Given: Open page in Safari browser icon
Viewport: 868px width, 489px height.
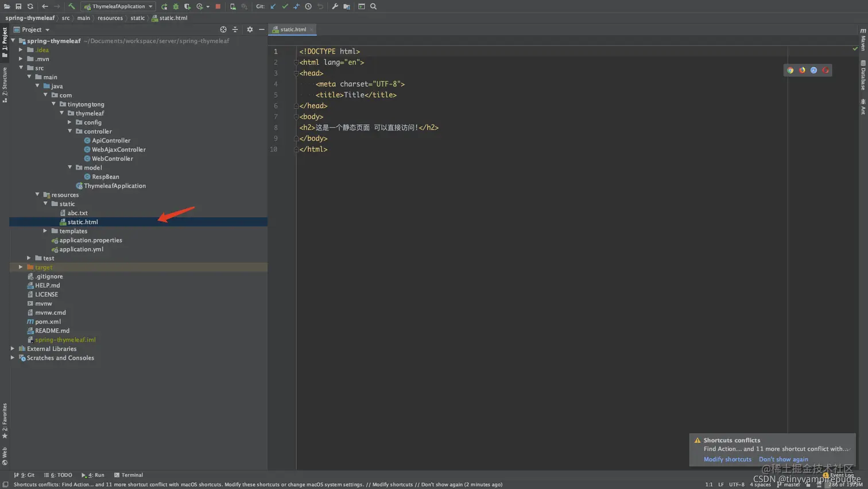Looking at the screenshot, I should [x=813, y=70].
